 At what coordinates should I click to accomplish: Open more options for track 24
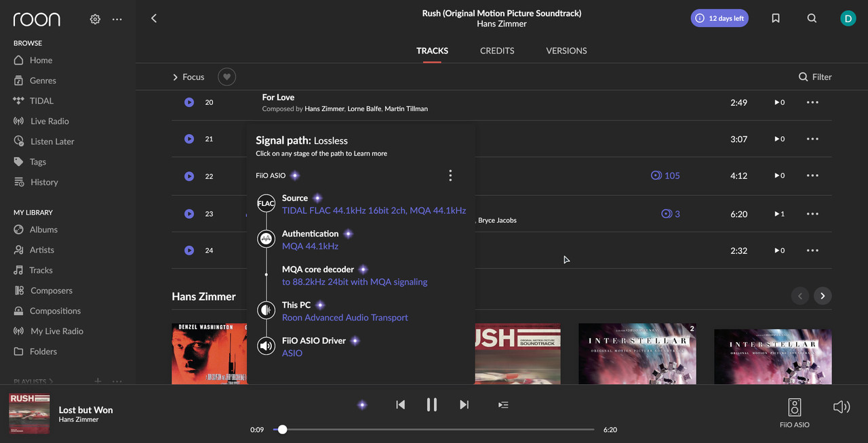pyautogui.click(x=812, y=251)
